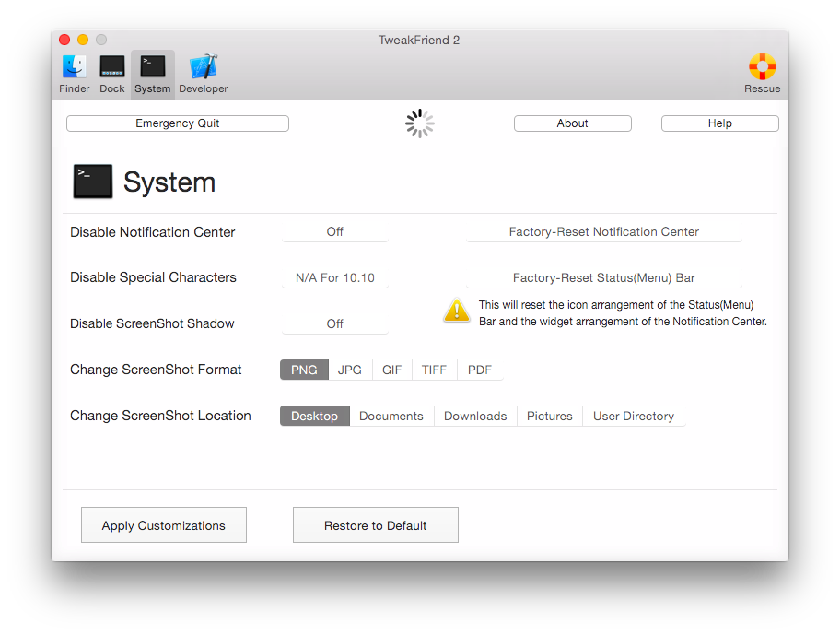840x635 pixels.
Task: Click the TweakFriend 2 window title
Action: [x=419, y=41]
